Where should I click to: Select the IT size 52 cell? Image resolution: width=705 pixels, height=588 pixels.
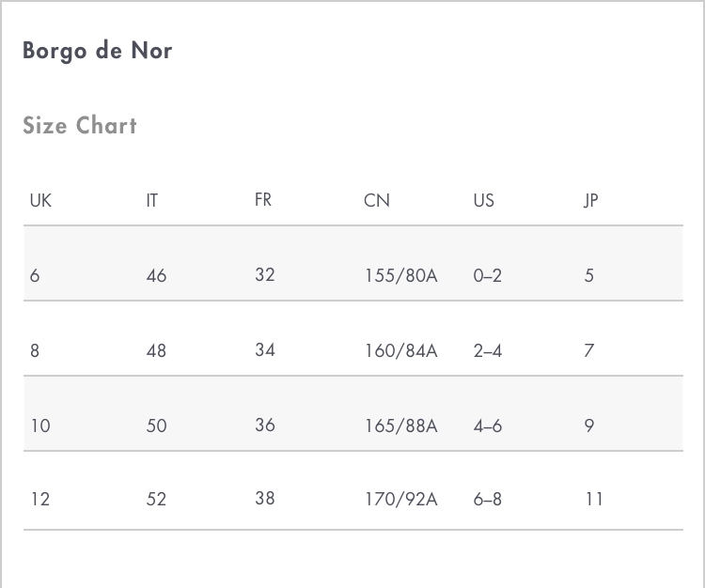156,499
